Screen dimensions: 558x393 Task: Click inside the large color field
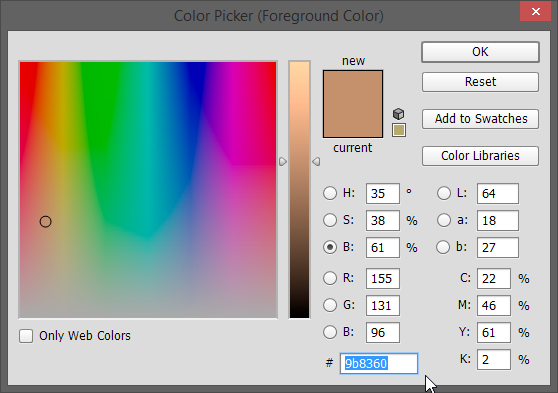(148, 190)
